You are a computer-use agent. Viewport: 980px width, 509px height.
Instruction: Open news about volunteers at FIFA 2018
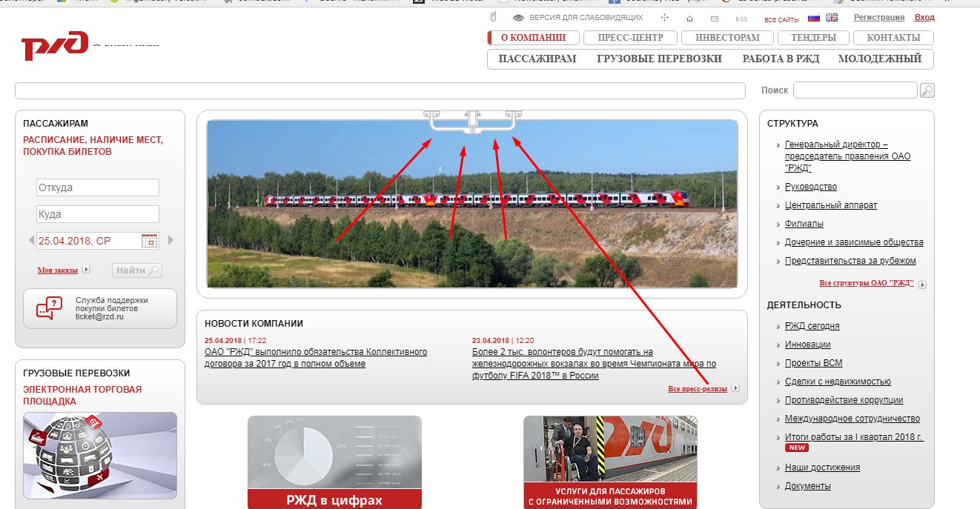[595, 364]
